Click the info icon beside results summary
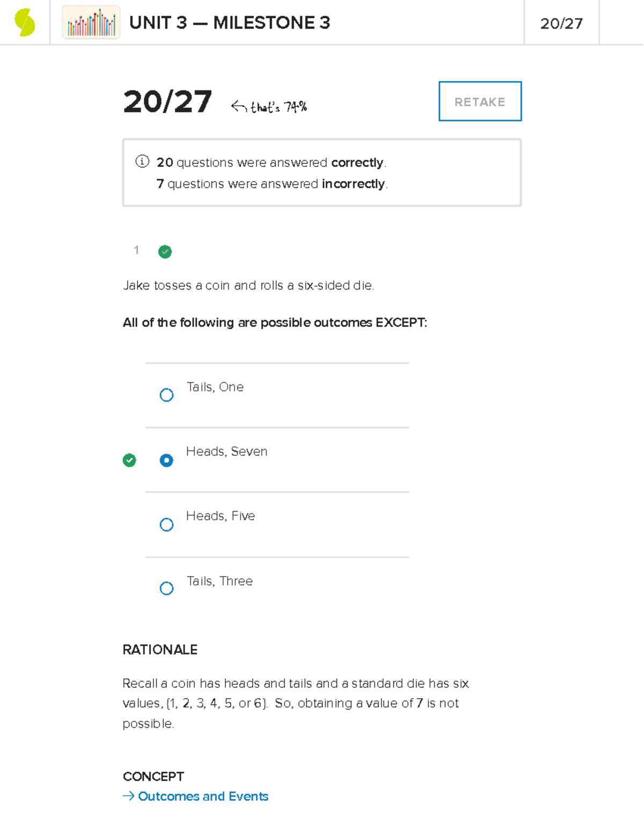Image resolution: width=644 pixels, height=834 pixels. [142, 161]
